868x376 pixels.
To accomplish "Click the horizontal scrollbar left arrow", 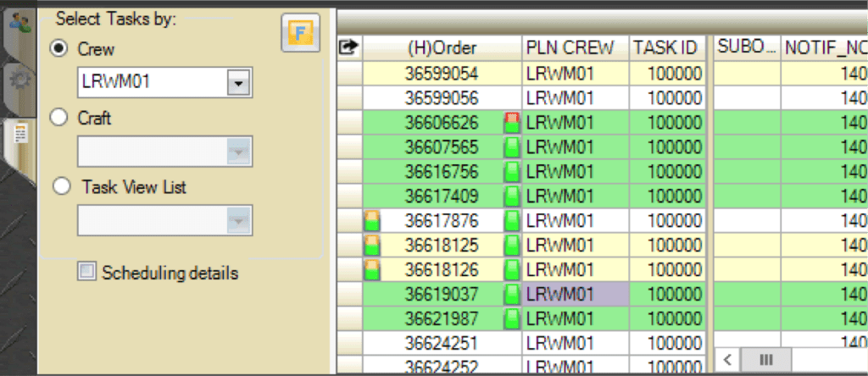I will [x=728, y=358].
